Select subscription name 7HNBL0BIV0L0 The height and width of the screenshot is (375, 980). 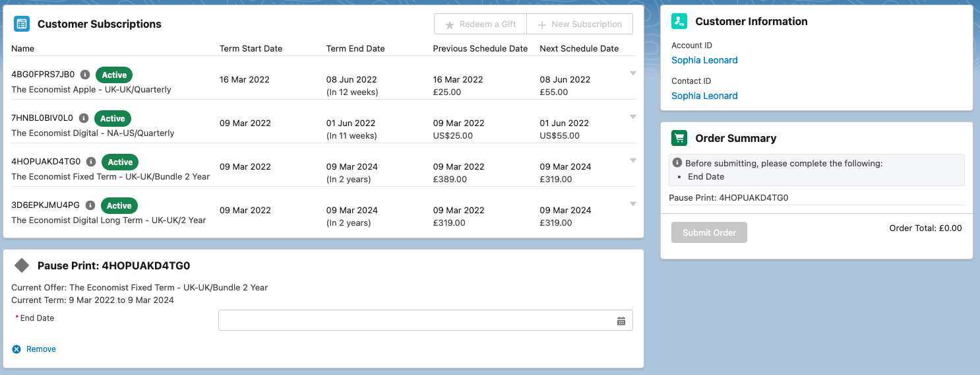(42, 118)
